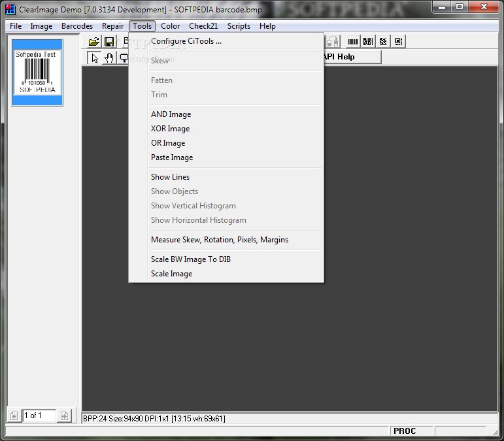Choose Scale Image from Tools menu
Screen dimensions: 504x441
(226, 274)
